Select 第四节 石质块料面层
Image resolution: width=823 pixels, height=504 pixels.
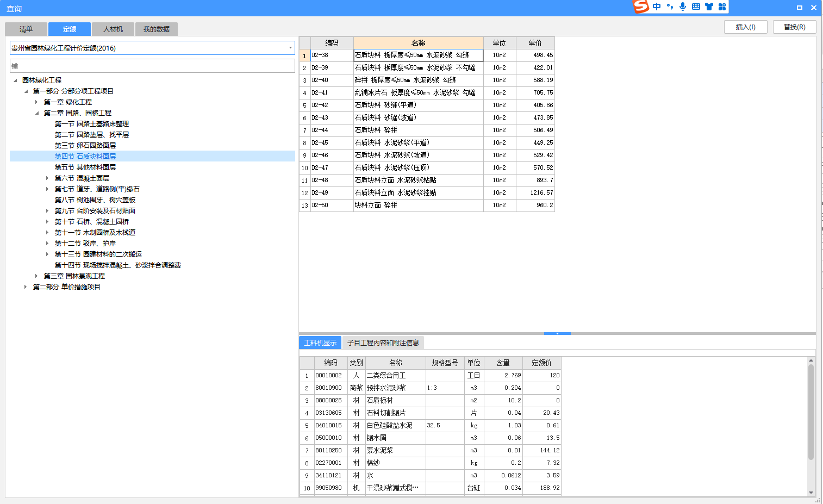85,157
